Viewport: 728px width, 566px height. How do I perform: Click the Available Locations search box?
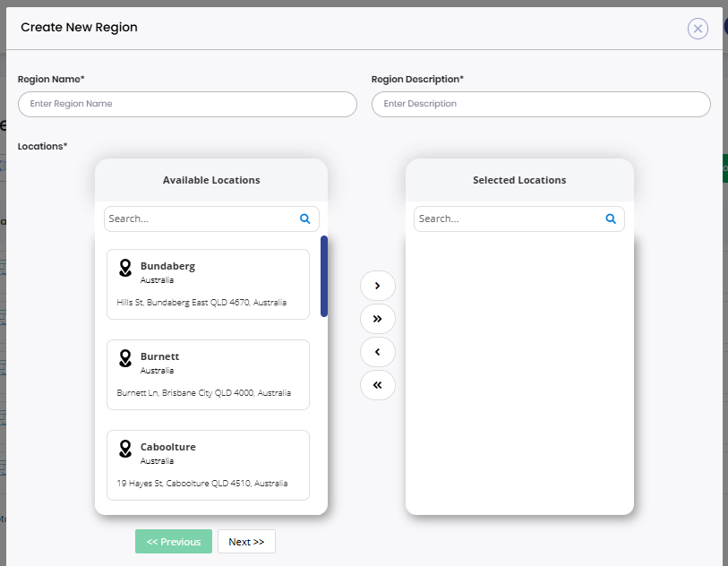click(x=211, y=219)
